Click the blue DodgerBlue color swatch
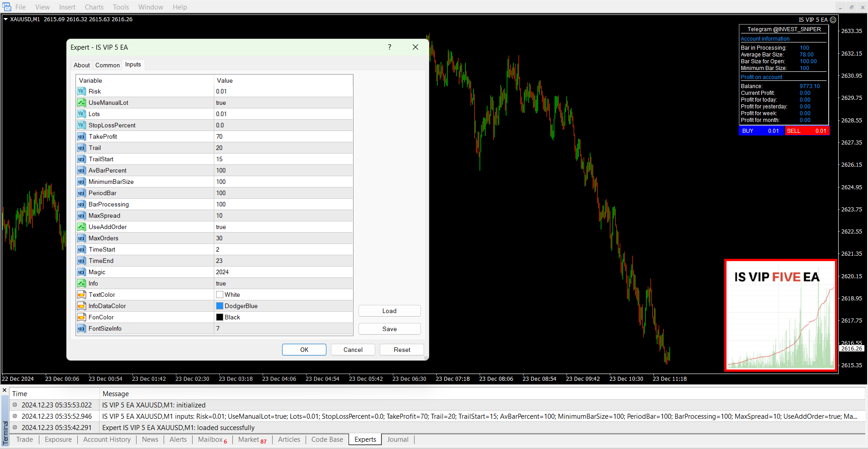868x449 pixels. tap(220, 306)
